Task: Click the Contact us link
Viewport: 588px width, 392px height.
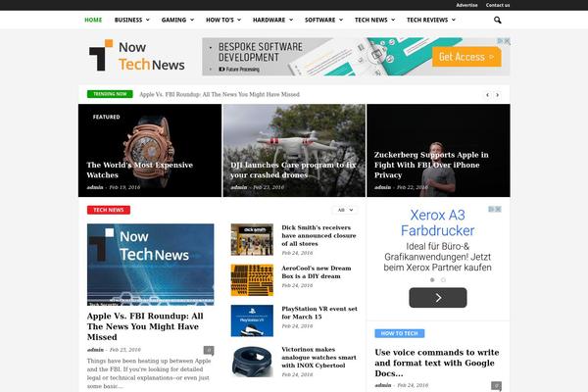Action: pos(498,5)
